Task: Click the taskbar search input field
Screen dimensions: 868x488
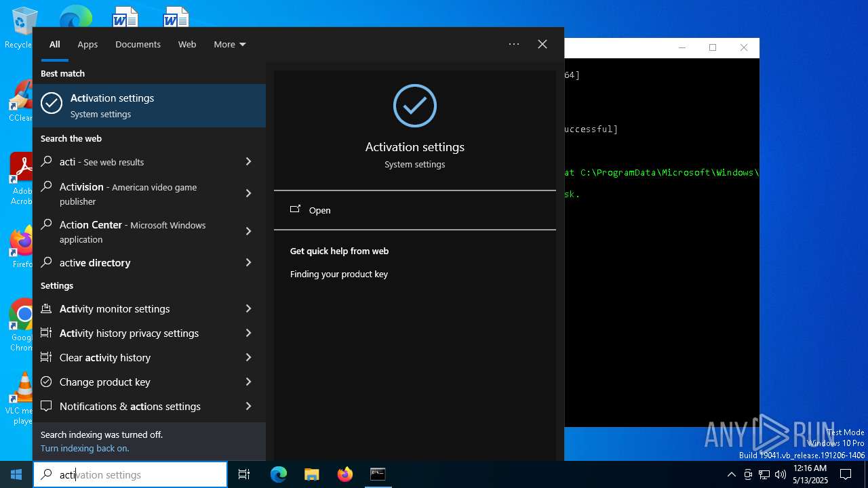Action: coord(130,474)
